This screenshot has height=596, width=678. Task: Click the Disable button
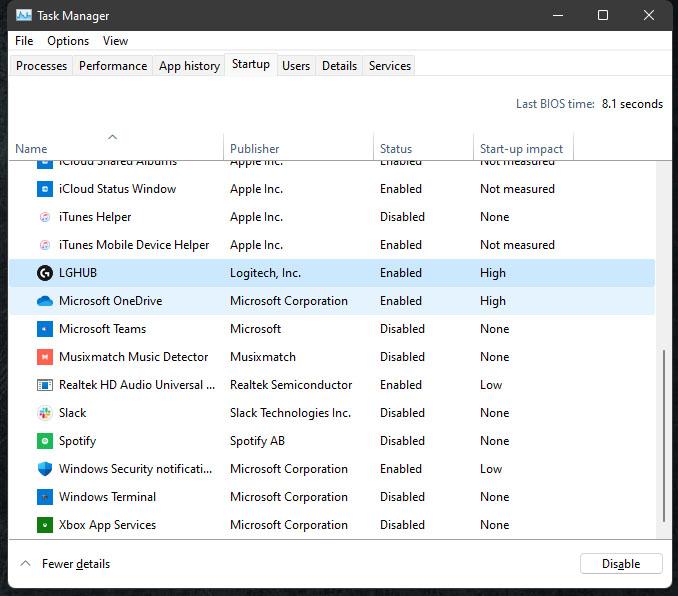621,564
